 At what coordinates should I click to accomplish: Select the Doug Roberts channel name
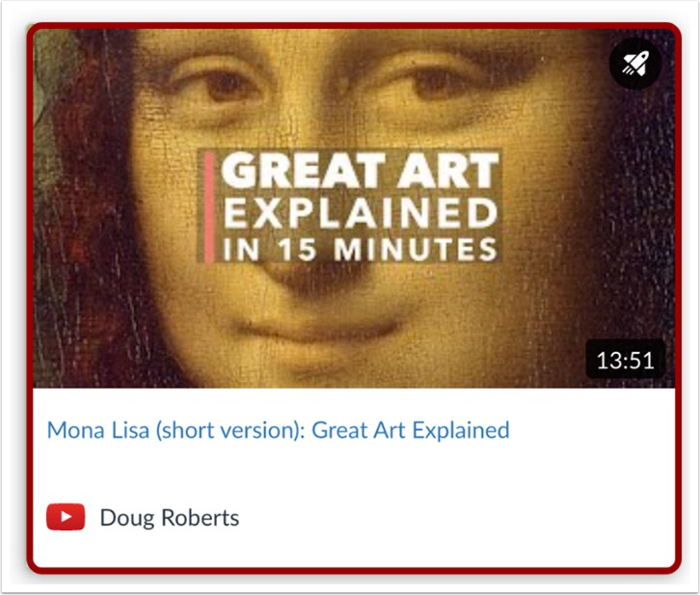pos(169,518)
